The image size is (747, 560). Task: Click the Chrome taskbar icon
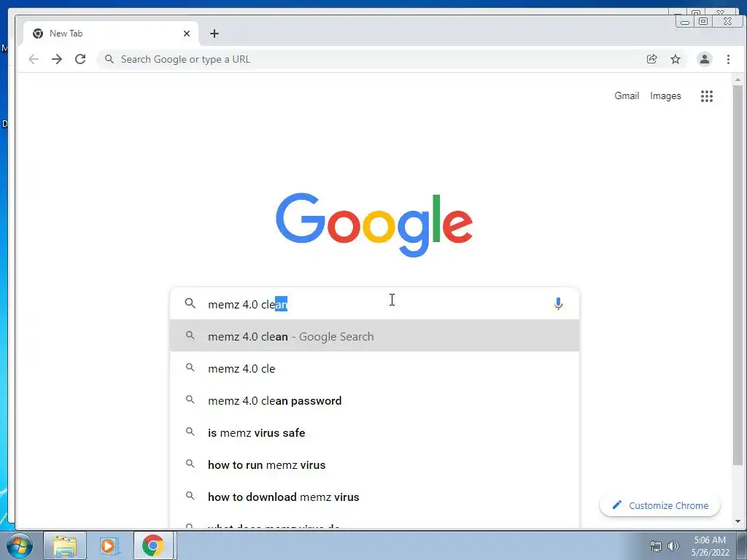[x=153, y=545]
